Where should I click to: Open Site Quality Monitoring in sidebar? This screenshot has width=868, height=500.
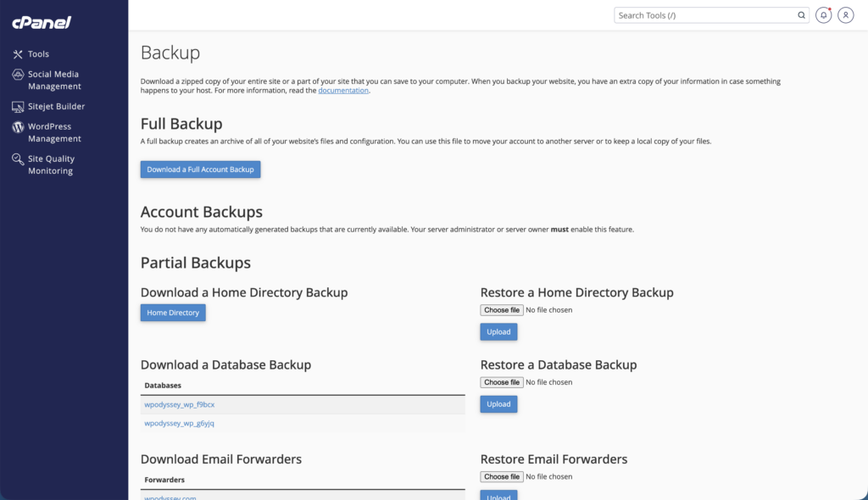pyautogui.click(x=51, y=164)
